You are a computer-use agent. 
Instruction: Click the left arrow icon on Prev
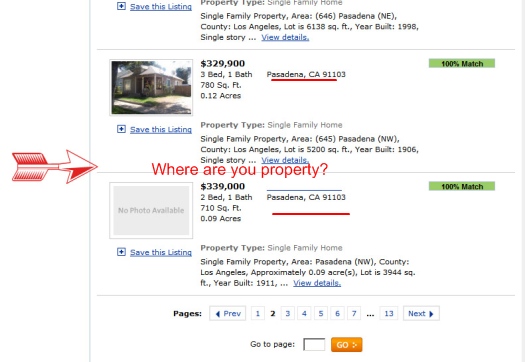pos(218,314)
